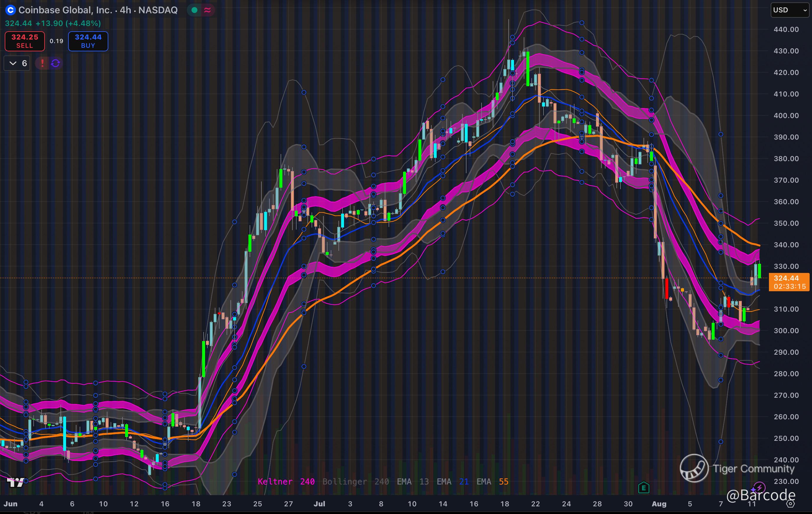The height and width of the screenshot is (514, 812).
Task: Click the green market status dot
Action: (x=194, y=10)
